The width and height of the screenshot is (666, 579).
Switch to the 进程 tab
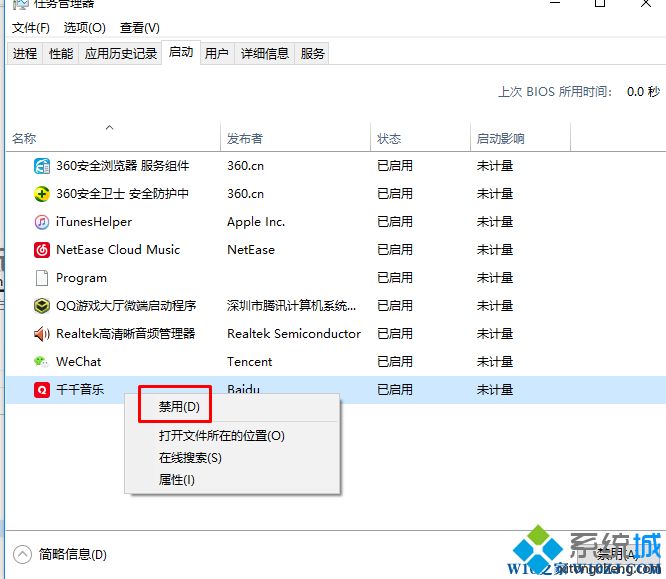(25, 54)
